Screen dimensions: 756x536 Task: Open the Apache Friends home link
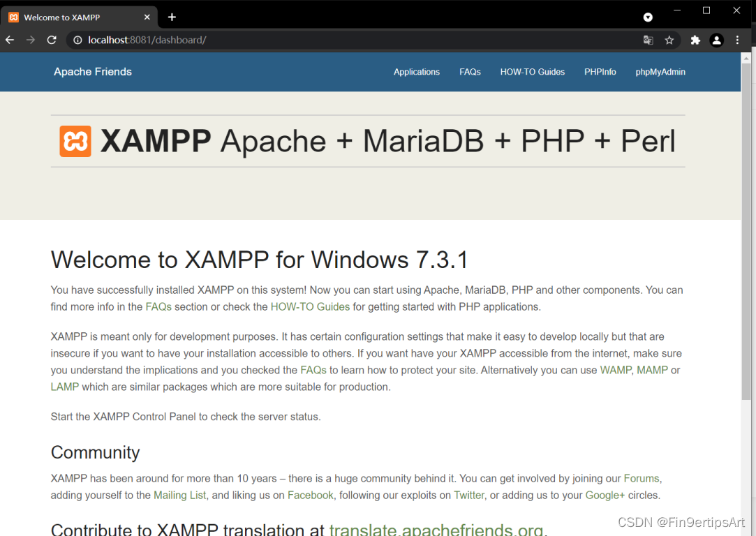[93, 72]
